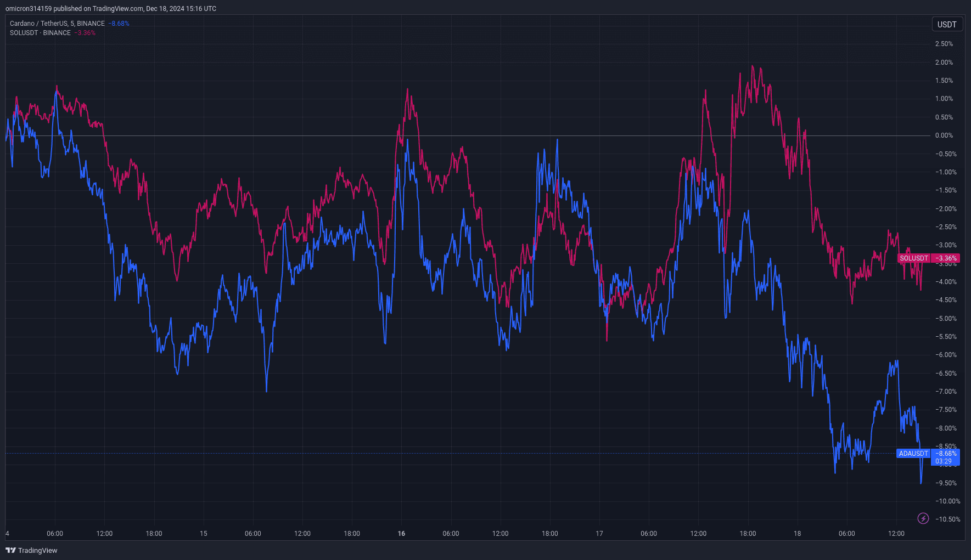Screen dimensions: 971x560
Task: Click the omicron314159 author name
Action: 29,9
